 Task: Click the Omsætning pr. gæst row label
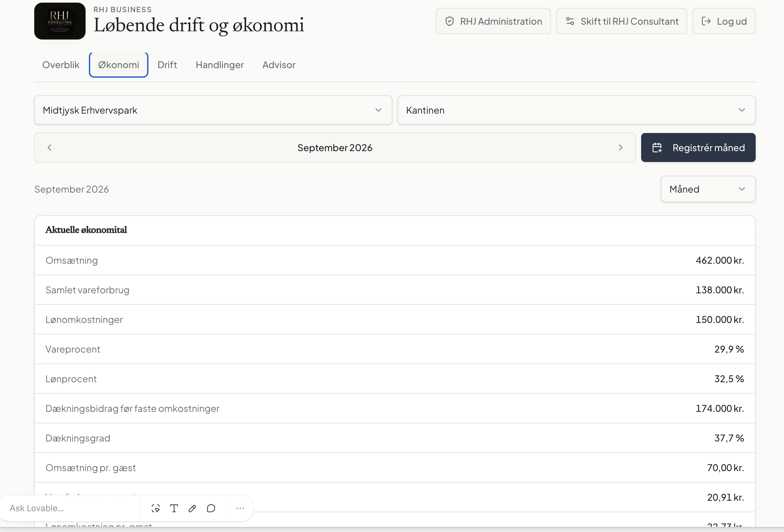pos(91,467)
